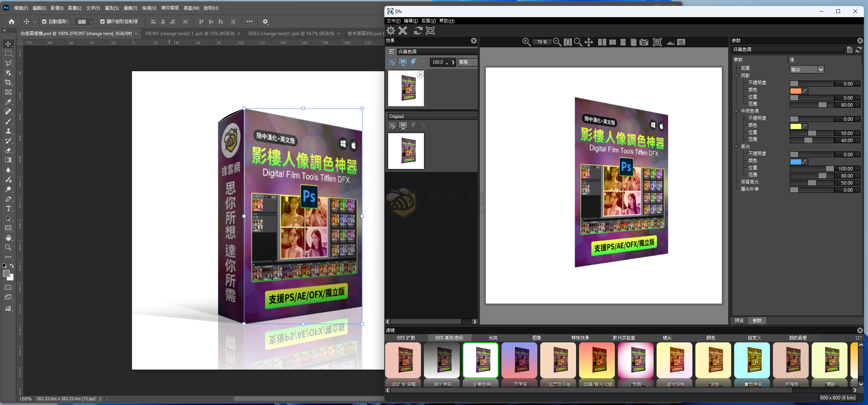Click the monitor view icon in 分离色调 layer row
Screen dimensions: 868x405
(403, 62)
